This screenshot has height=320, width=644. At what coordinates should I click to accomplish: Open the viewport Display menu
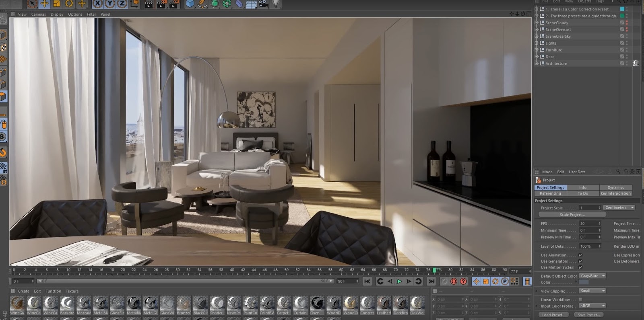pos(57,14)
